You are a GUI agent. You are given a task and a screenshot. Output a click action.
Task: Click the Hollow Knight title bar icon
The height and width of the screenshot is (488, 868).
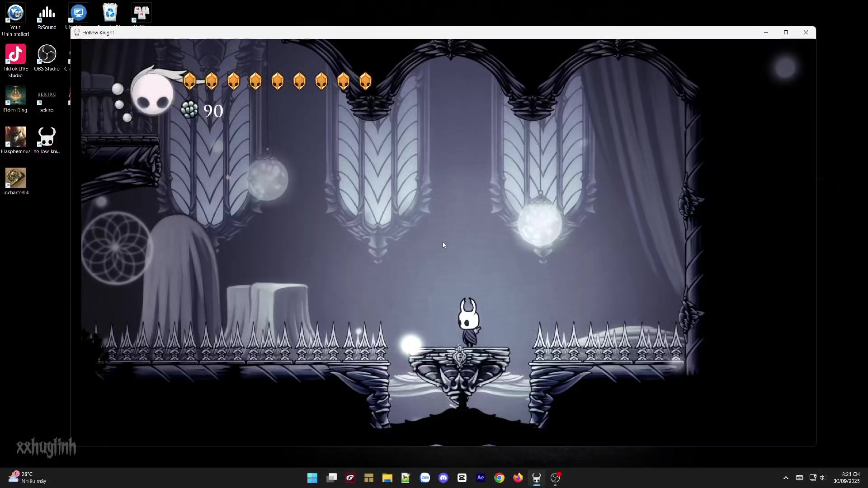pyautogui.click(x=77, y=33)
